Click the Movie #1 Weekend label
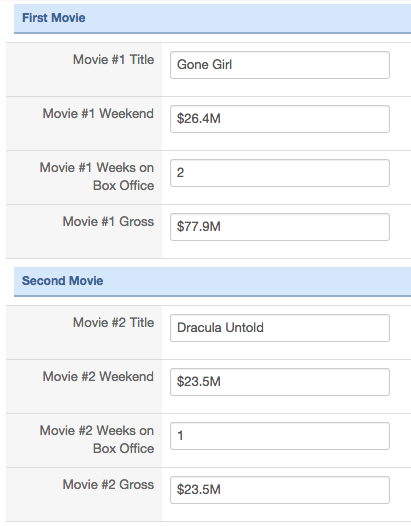 click(x=98, y=114)
